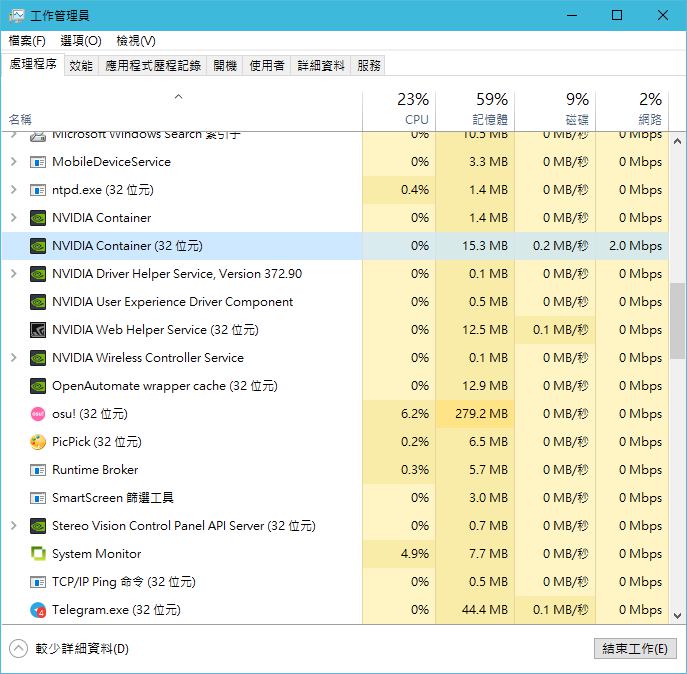Click the NVIDIA Driver Helper Service icon
Image resolution: width=687 pixels, height=674 pixels.
[x=38, y=274]
